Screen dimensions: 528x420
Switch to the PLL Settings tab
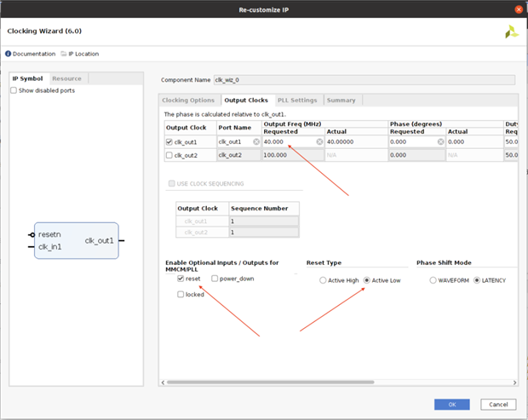pos(296,101)
